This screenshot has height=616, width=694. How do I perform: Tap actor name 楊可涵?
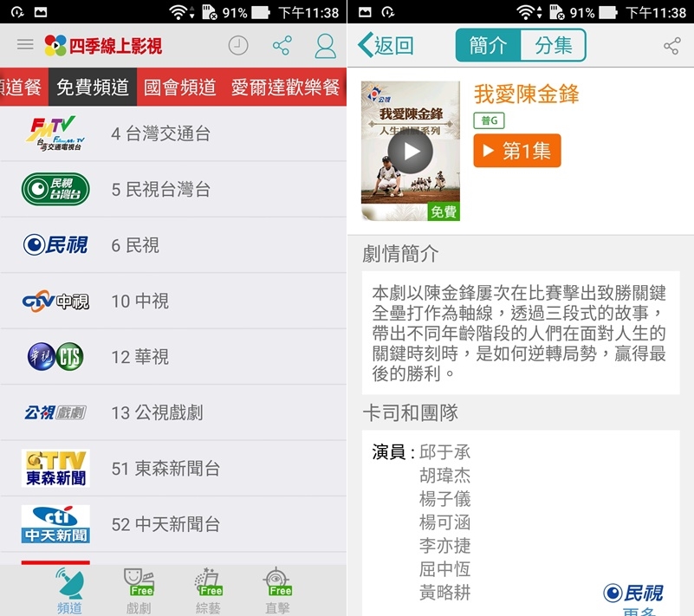click(444, 522)
